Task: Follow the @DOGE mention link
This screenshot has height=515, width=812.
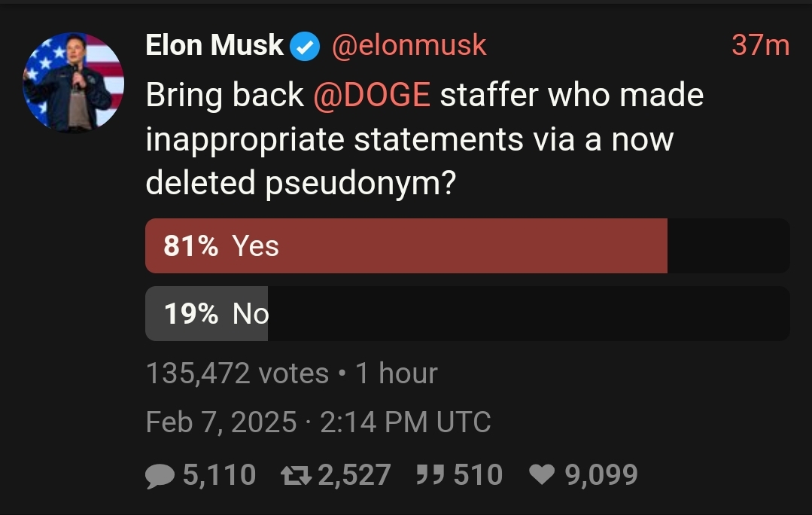Action: click(x=371, y=96)
